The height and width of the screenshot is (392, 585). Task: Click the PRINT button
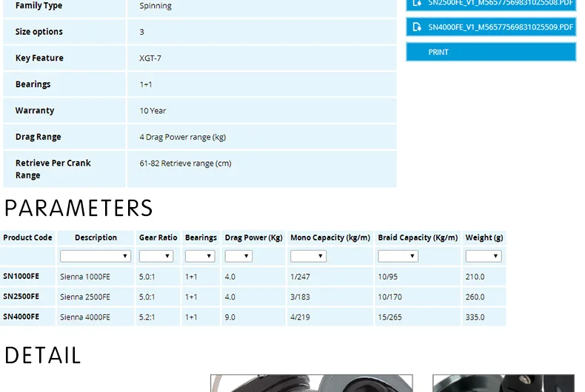tap(491, 53)
